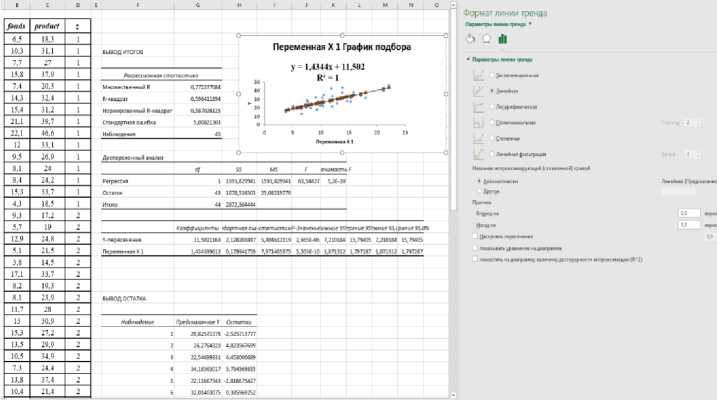Click the forecast forward periods input field
This screenshot has width=717, height=400.
pos(689,213)
